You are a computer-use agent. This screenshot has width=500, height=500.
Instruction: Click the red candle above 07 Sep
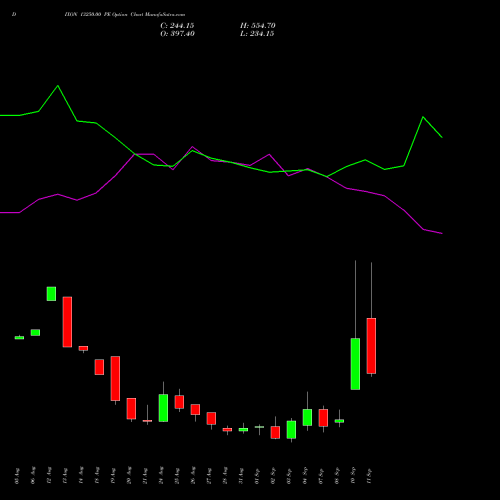click(323, 418)
